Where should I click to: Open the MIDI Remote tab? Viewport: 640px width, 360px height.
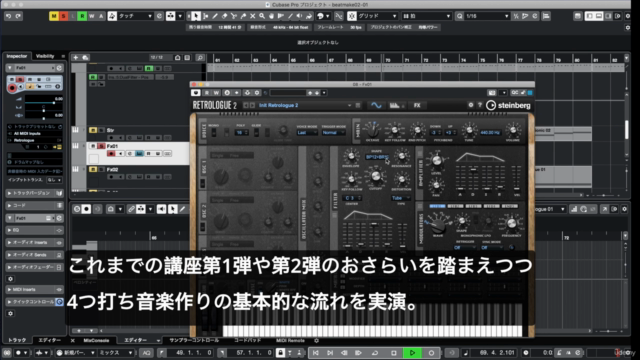(290, 340)
